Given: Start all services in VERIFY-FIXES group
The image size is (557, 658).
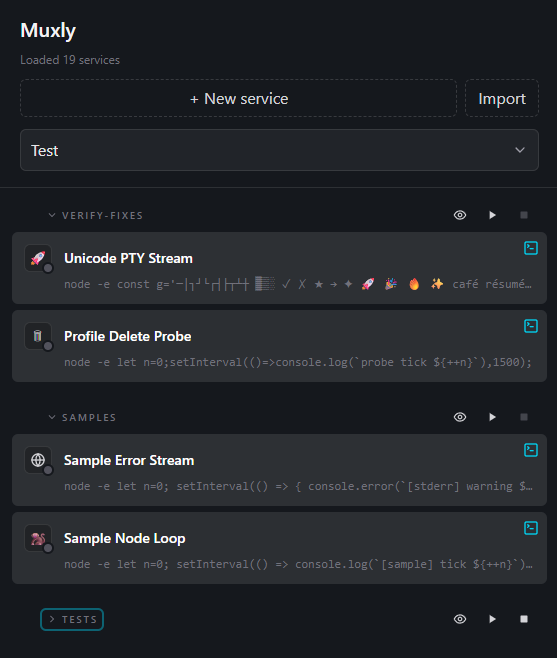Looking at the screenshot, I should point(492,215).
